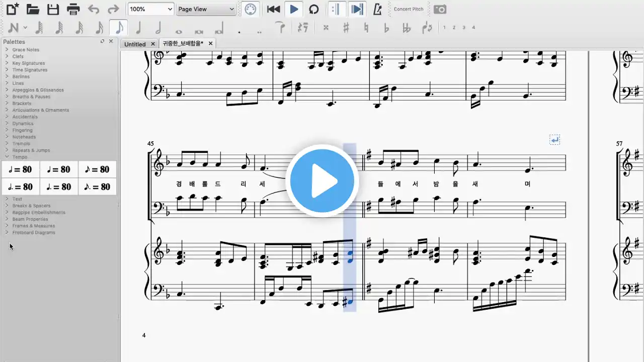Apply the flat accidental
644x362 pixels.
386,28
